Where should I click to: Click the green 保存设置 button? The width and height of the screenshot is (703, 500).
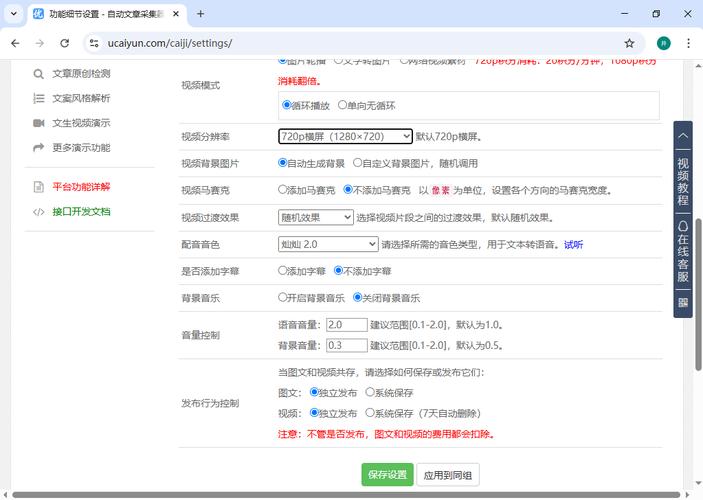pos(386,474)
